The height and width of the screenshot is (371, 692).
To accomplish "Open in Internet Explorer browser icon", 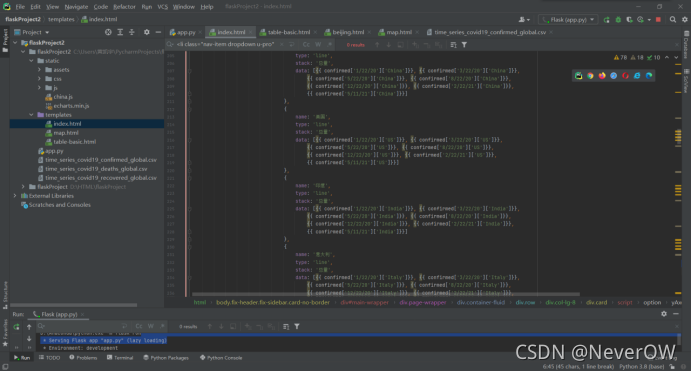I will [x=637, y=76].
